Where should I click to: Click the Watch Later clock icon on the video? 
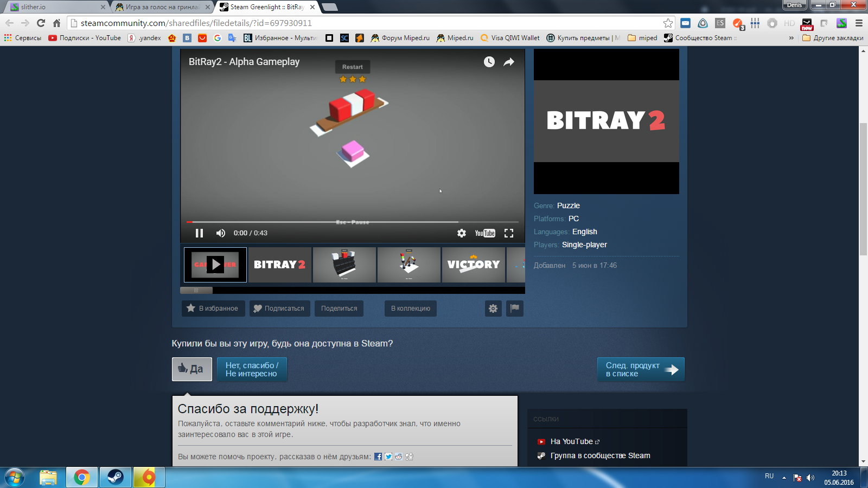[489, 62]
